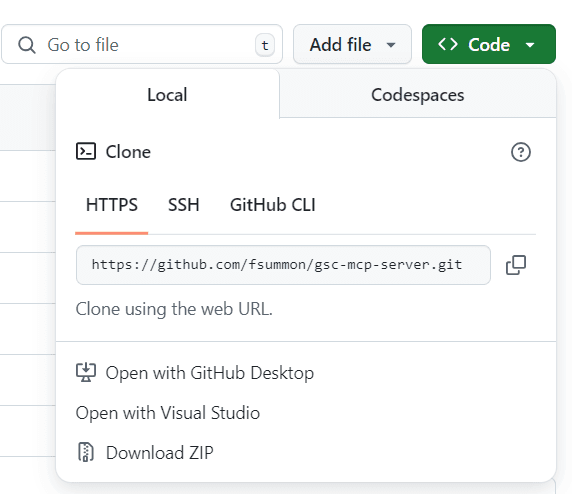This screenshot has height=494, width=572.
Task: Choose the GitHub CLI clone option
Action: click(x=273, y=205)
